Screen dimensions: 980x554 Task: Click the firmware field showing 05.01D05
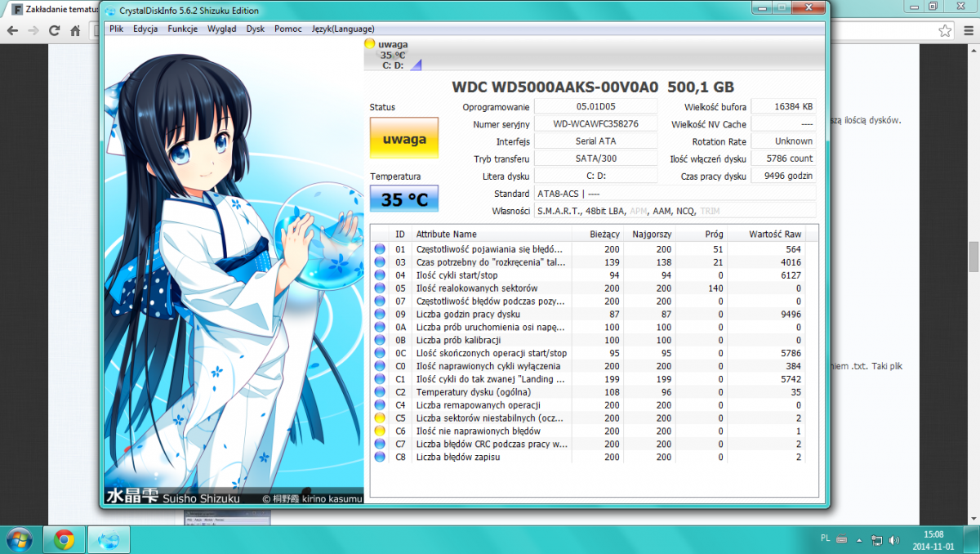click(x=596, y=107)
